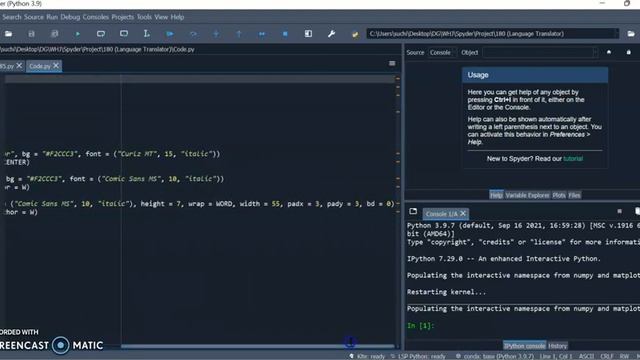Open the Help menu in the menu bar

177,17
